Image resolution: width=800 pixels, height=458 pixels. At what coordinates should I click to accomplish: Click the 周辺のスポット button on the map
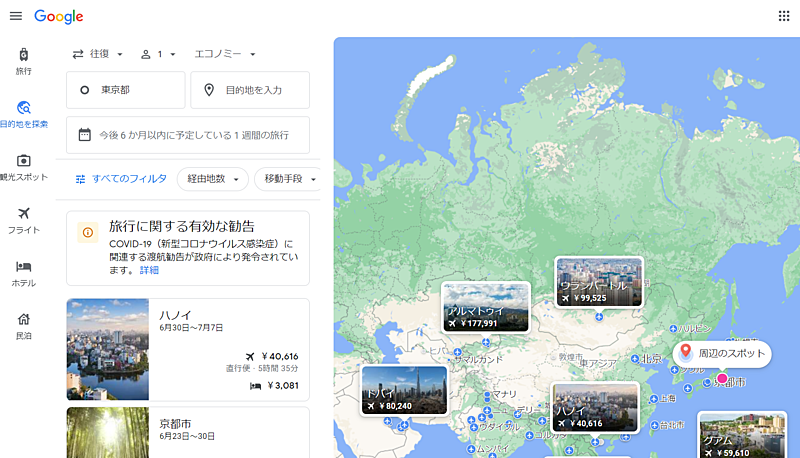coord(722,353)
